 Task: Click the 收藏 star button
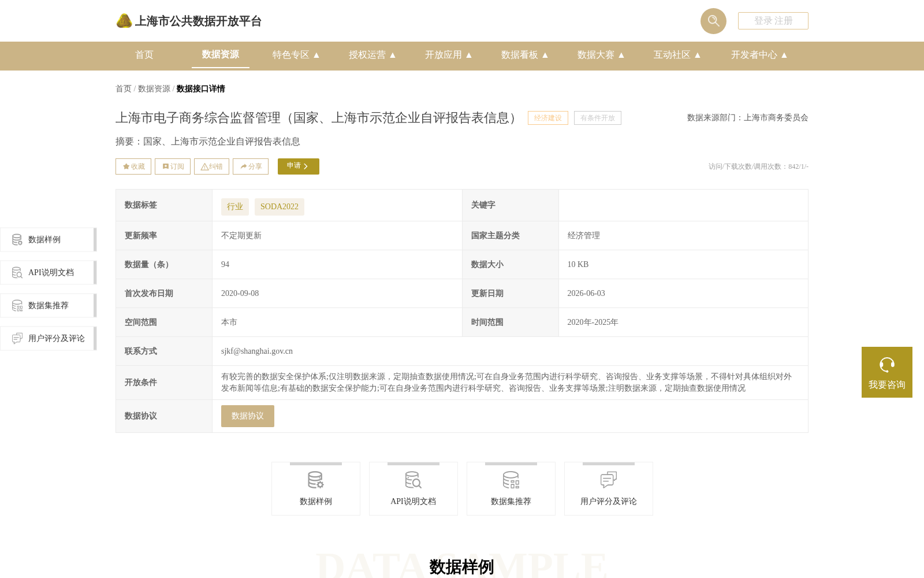[x=133, y=166]
